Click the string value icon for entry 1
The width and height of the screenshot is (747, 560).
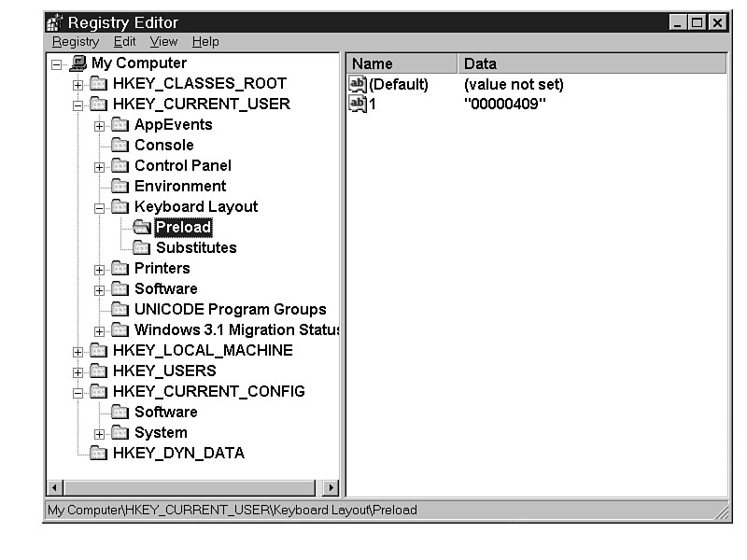pos(358,104)
